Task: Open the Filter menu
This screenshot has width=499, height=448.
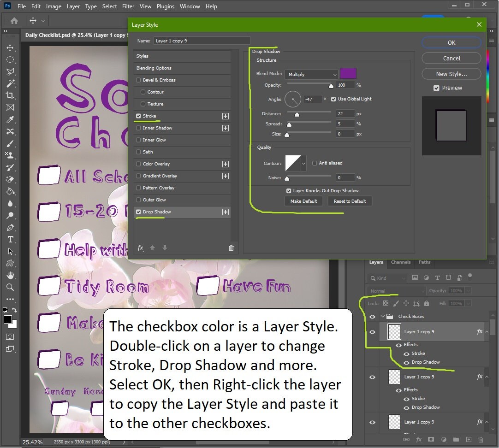Action: [x=128, y=6]
